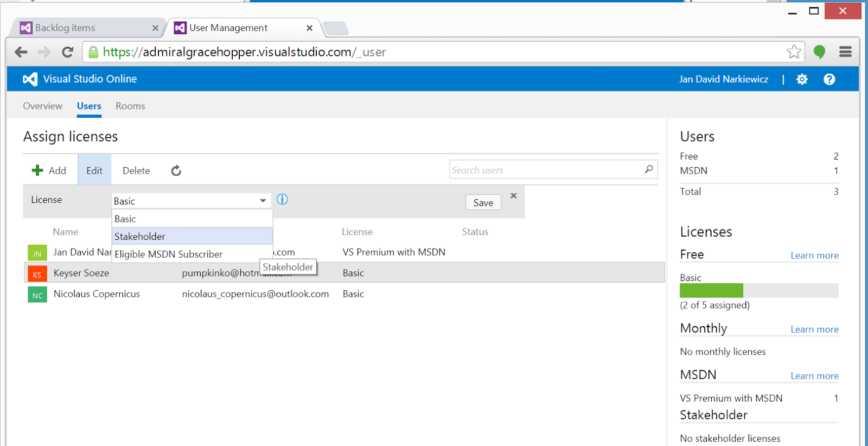Open Learn more link for Free licenses
The image size is (868, 446).
pos(814,255)
